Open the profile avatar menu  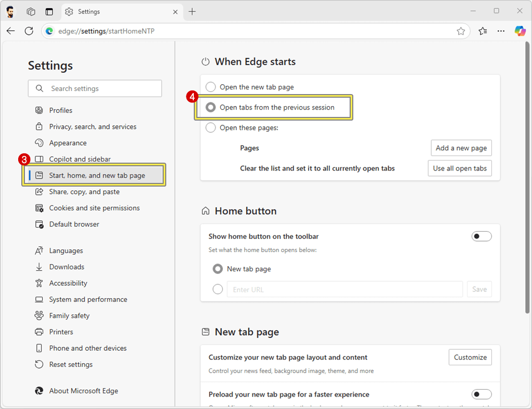pyautogui.click(x=10, y=11)
